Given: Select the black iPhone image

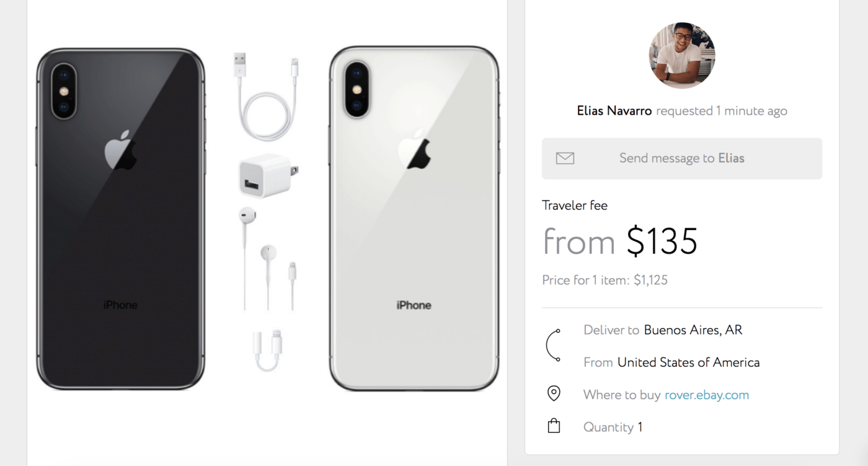Looking at the screenshot, I should tap(121, 219).
